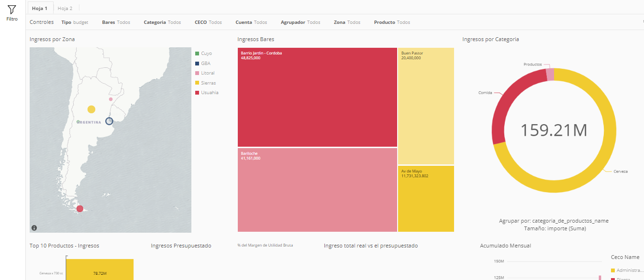Open the Bares Todos filter
Image resolution: width=644 pixels, height=280 pixels.
click(x=116, y=22)
